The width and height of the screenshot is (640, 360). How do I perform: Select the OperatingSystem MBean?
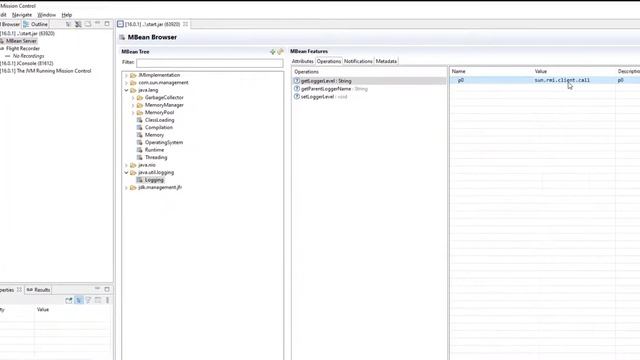click(164, 142)
